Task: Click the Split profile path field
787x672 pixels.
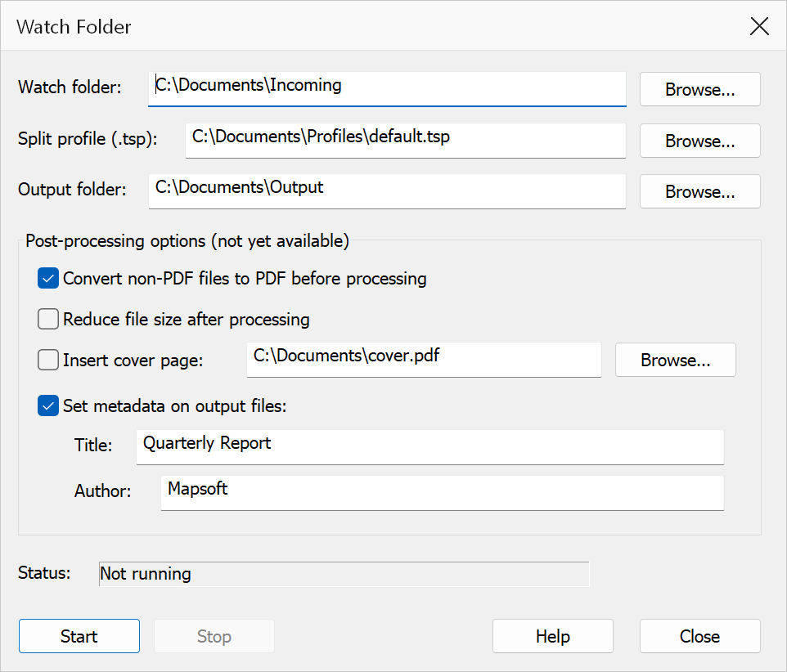Action: point(406,141)
